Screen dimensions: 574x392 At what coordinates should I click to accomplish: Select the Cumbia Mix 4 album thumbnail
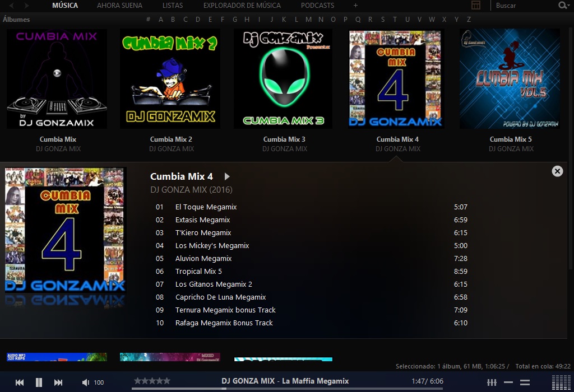pos(396,79)
